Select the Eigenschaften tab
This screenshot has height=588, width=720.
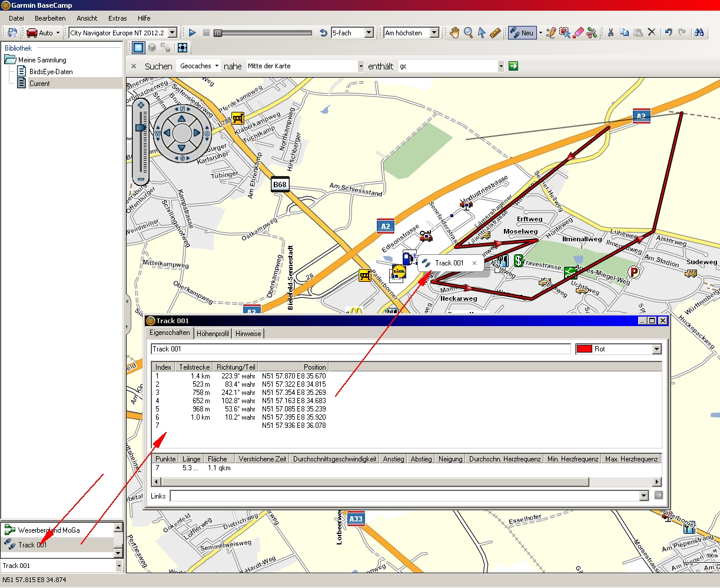[170, 333]
